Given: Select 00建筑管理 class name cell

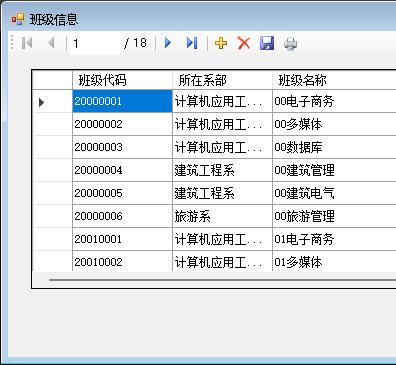Looking at the screenshot, I should click(x=334, y=170).
